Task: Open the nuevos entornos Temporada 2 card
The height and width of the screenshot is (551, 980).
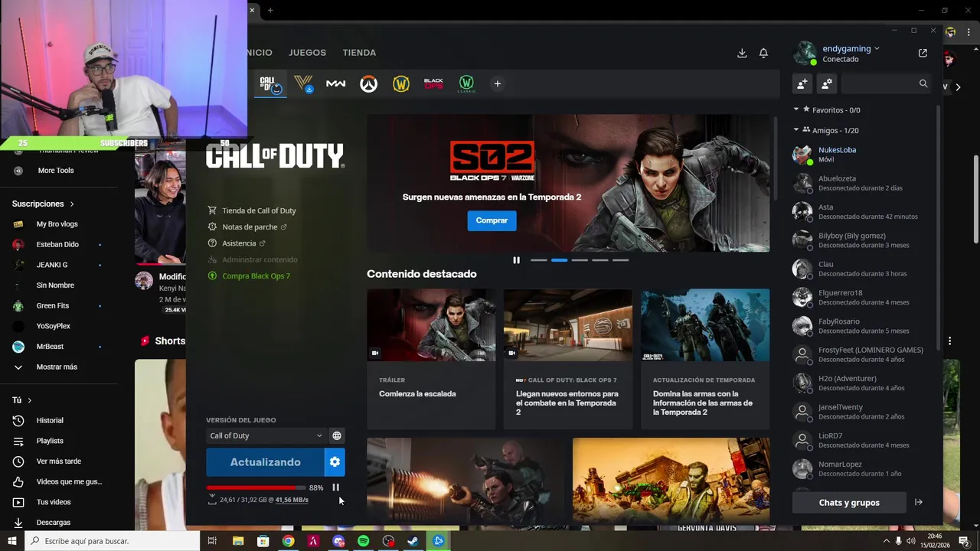Action: [x=568, y=359]
